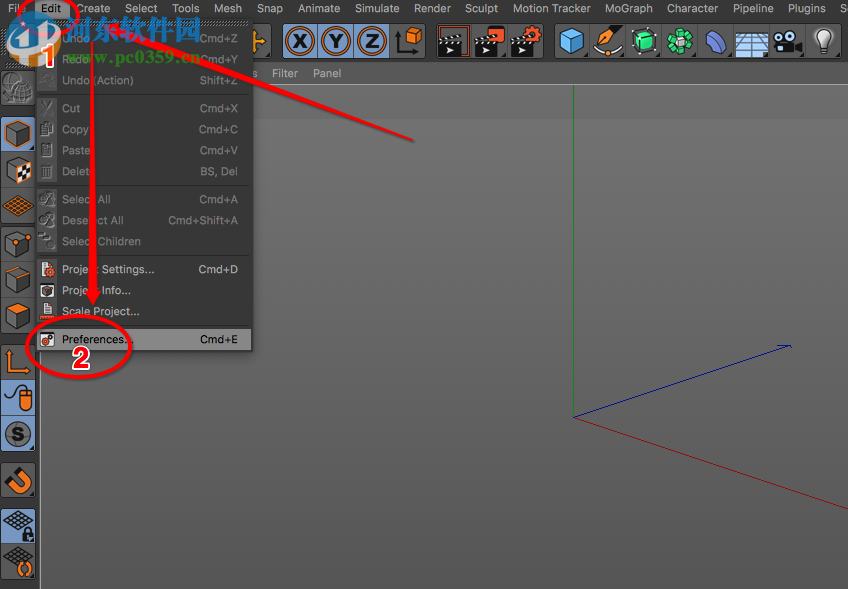This screenshot has width=848, height=589.
Task: Open the MoGraph menu
Action: 628,8
